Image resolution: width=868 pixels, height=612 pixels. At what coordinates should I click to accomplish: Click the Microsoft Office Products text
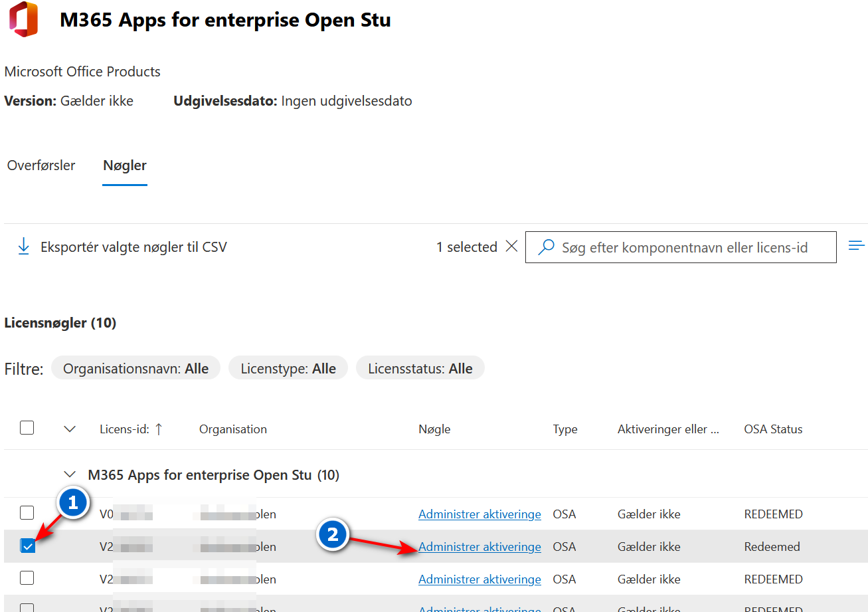coord(82,72)
